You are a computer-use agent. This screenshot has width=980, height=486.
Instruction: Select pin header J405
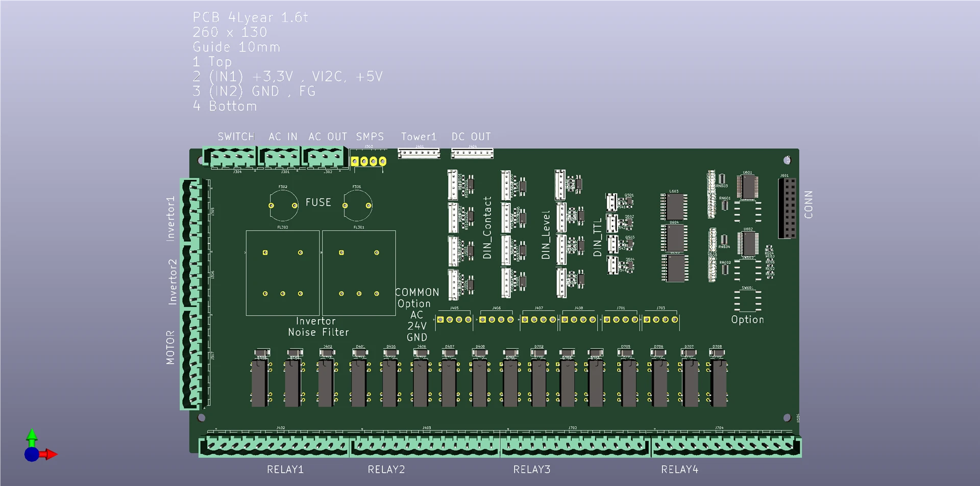coord(454,320)
